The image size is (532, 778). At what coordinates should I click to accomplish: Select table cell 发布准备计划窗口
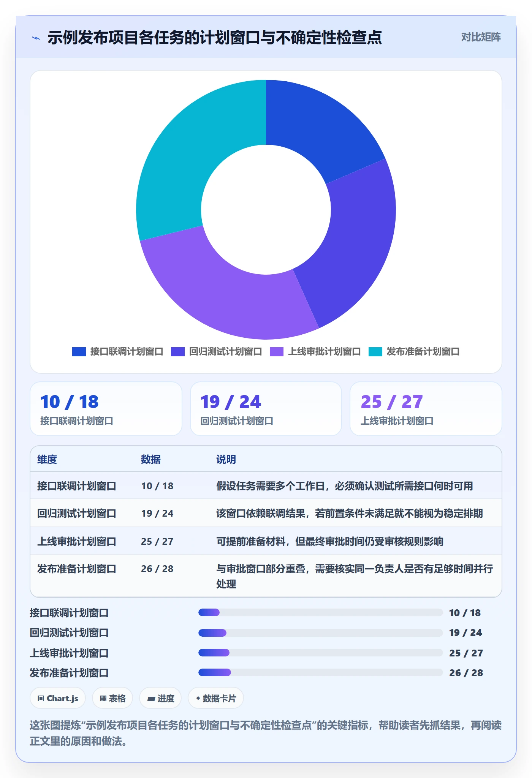[x=76, y=569]
